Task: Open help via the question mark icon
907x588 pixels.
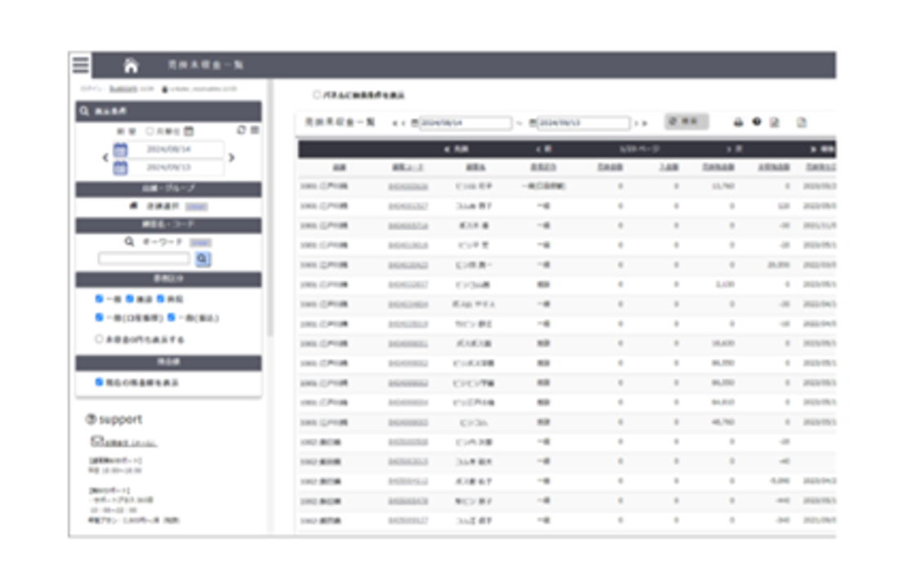Action: pos(757,122)
